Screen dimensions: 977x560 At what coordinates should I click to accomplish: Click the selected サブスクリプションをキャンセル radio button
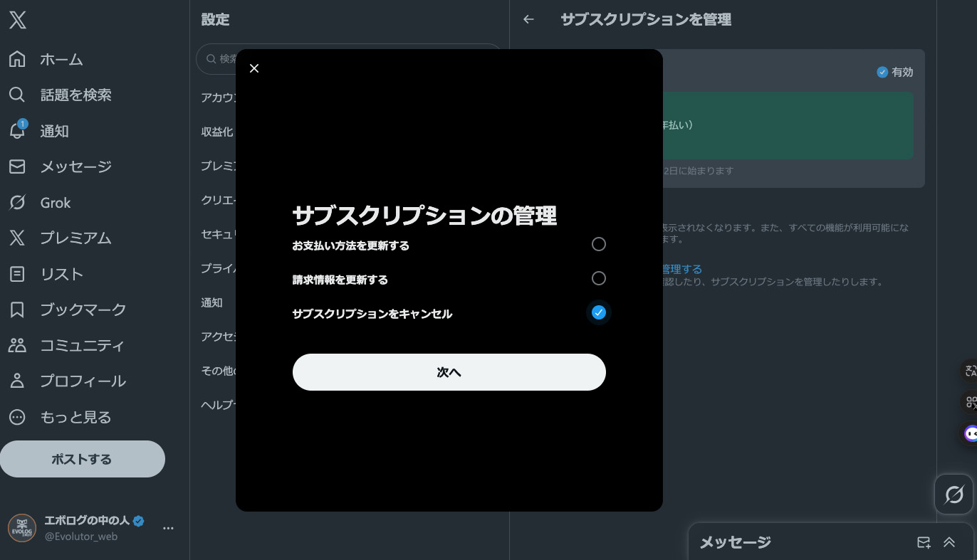click(599, 312)
